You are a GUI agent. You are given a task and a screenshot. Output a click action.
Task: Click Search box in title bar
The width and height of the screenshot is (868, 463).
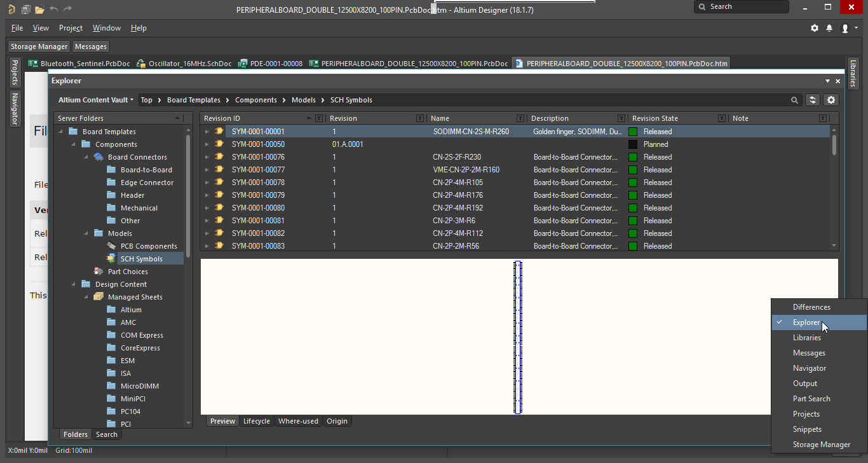coord(742,6)
